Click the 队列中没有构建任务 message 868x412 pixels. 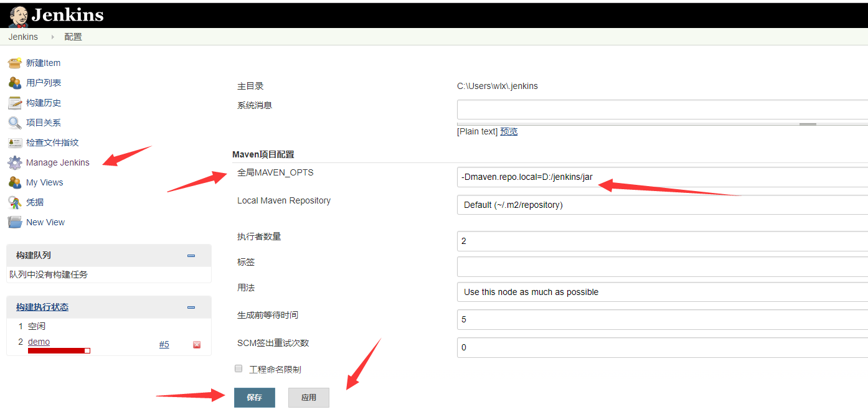coord(49,274)
